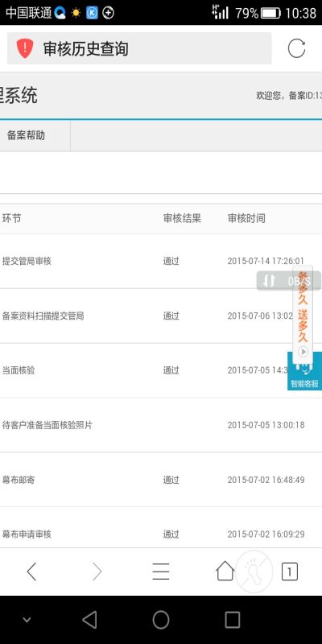Tap the network speed 0B/S floating indicator

pyautogui.click(x=289, y=281)
